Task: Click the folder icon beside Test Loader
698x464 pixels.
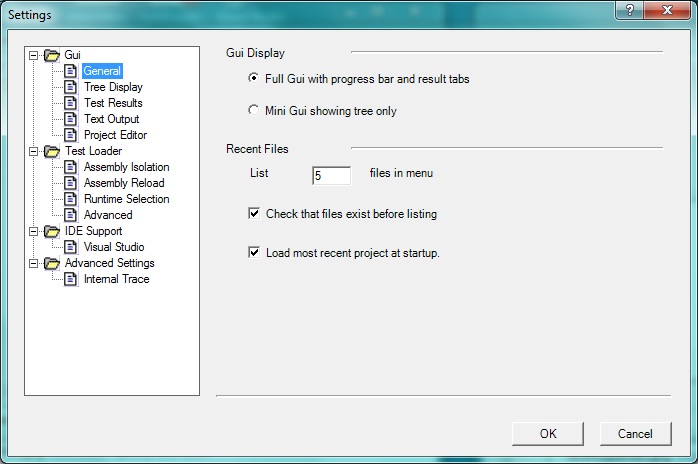Action: click(52, 151)
